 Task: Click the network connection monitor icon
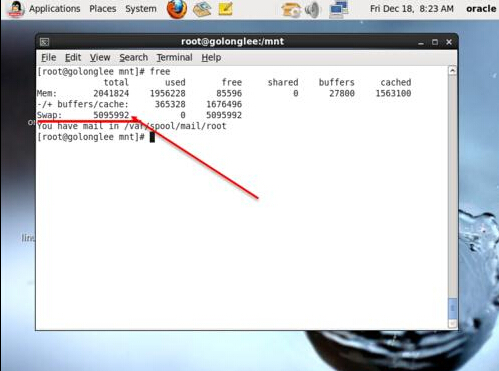[338, 9]
